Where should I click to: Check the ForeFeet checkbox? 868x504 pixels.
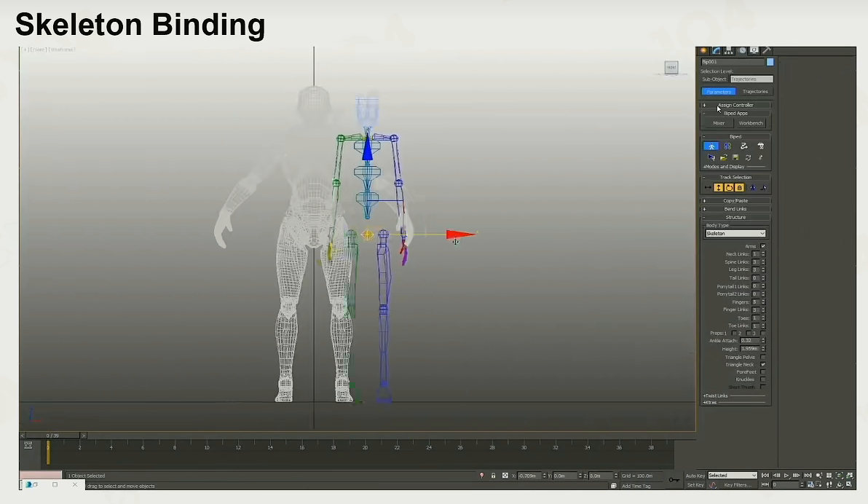[x=763, y=372]
